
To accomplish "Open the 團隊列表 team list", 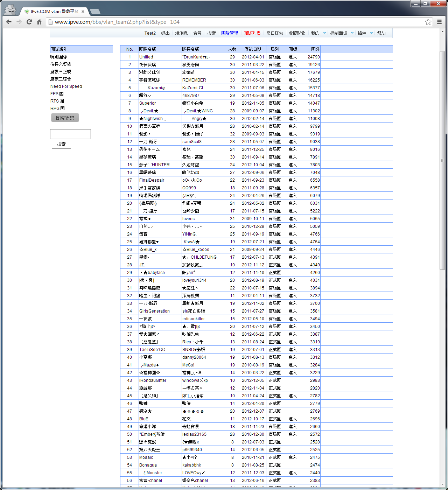I will click(x=252, y=33).
